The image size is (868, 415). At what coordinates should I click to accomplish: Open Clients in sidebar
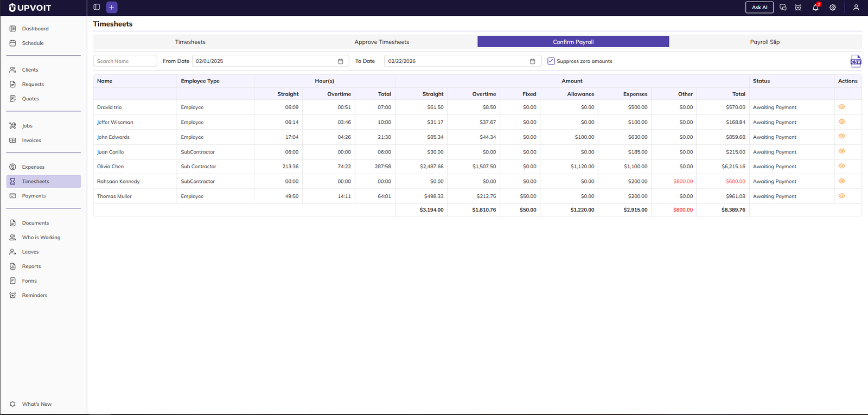43,70
